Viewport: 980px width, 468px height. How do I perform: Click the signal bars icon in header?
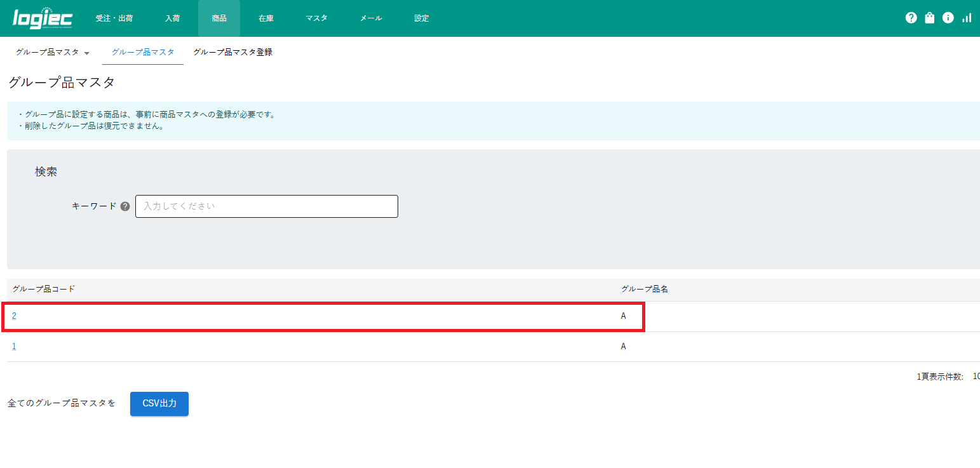coord(966,18)
